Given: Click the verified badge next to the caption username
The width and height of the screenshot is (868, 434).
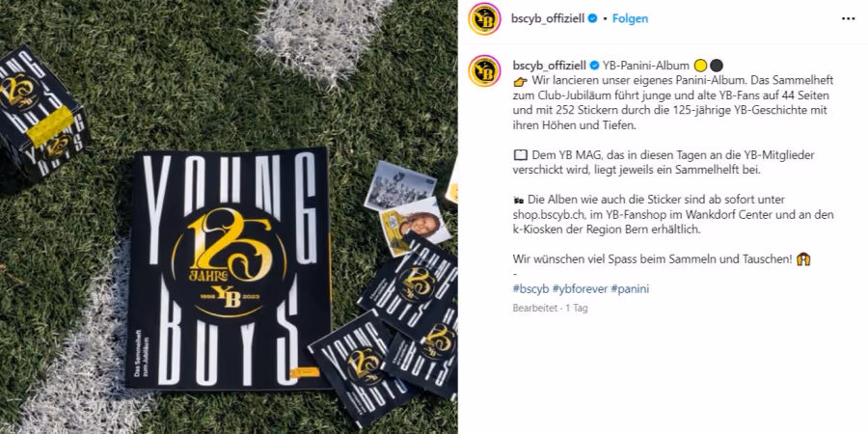Looking at the screenshot, I should [594, 66].
